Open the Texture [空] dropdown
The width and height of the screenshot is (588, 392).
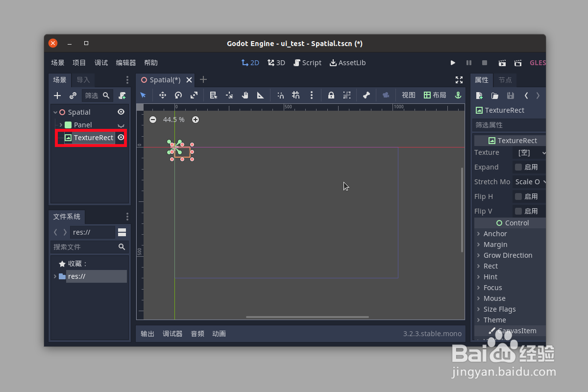530,153
